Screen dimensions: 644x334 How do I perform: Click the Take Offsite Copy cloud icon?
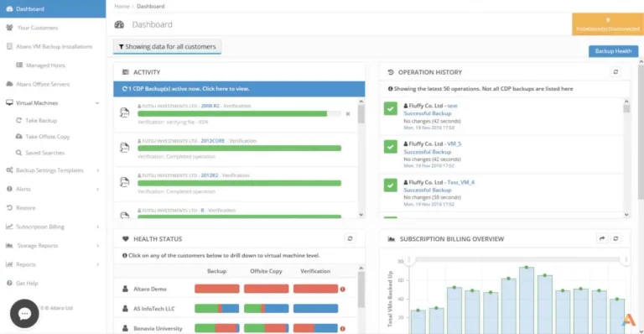tap(19, 136)
